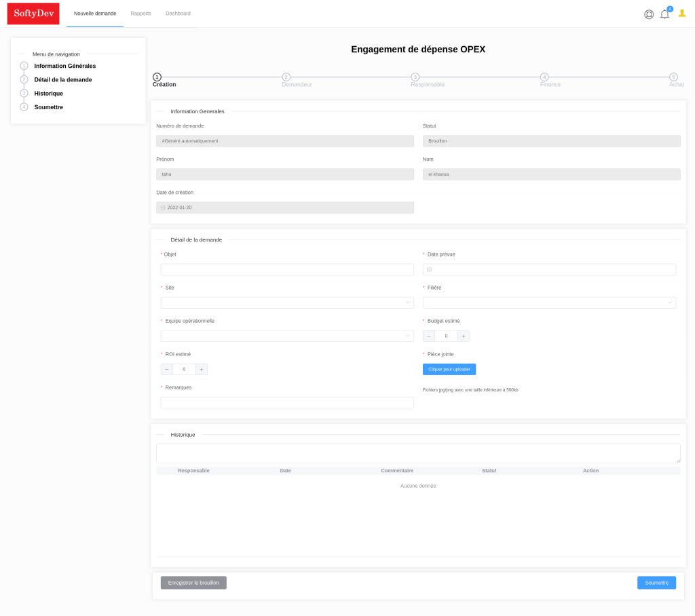This screenshot has height=616, width=695.
Task: Open the user profile icon
Action: 682,14
